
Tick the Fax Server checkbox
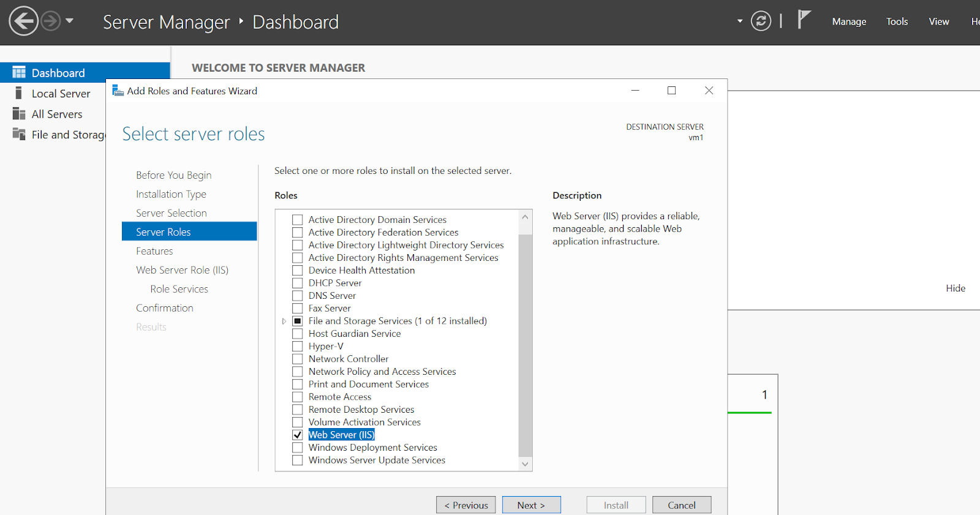298,309
